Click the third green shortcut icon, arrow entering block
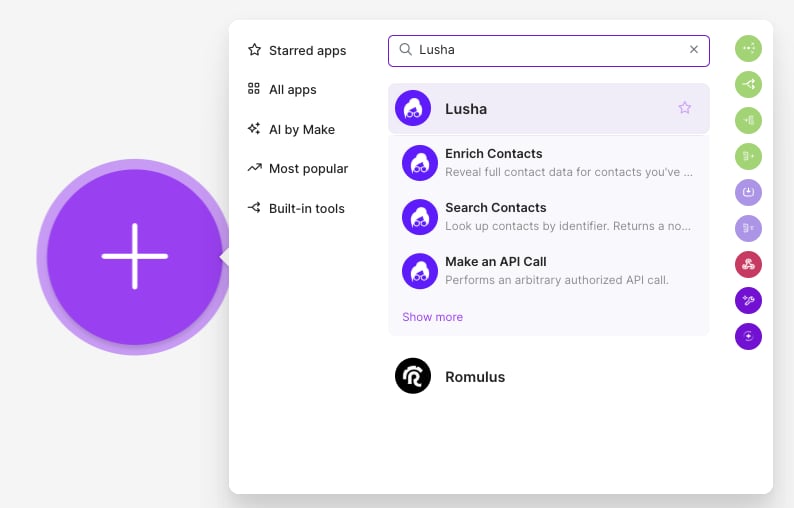 coord(748,121)
